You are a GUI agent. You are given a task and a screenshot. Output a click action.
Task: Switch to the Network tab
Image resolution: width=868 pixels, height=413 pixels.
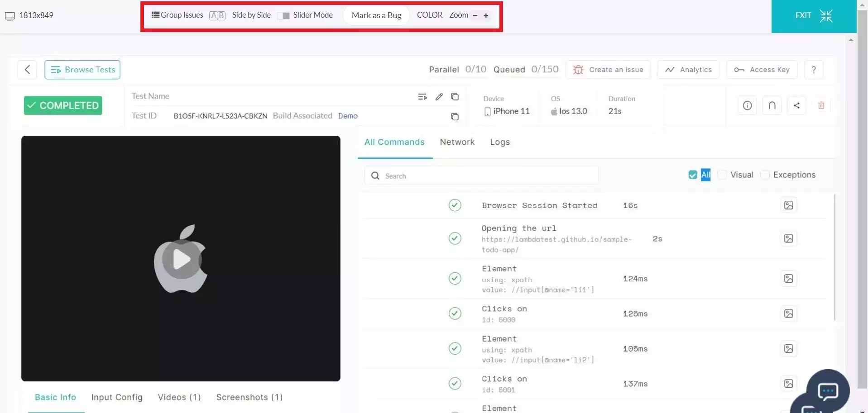pos(457,142)
